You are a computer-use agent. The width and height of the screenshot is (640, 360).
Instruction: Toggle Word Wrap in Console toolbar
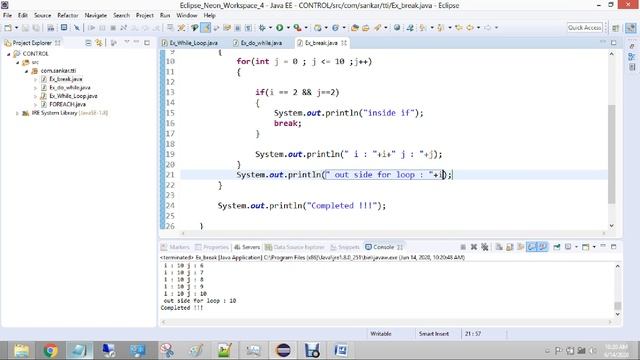(520, 247)
